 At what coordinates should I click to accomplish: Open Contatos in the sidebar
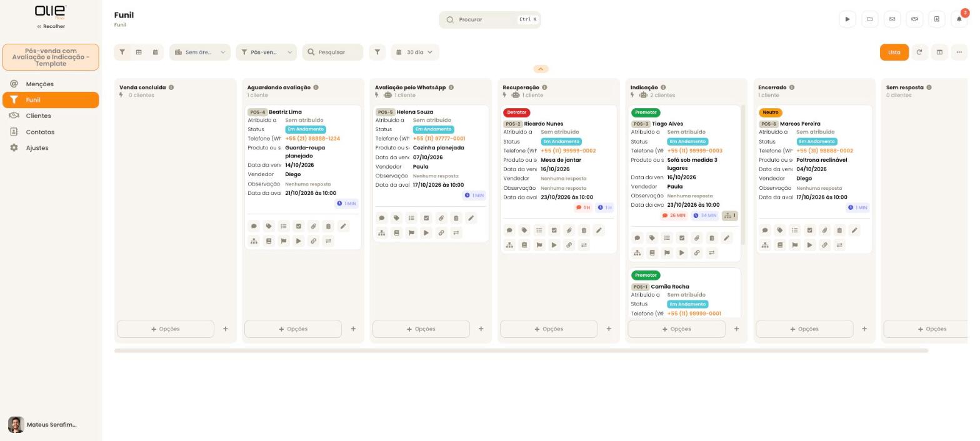[51, 132]
